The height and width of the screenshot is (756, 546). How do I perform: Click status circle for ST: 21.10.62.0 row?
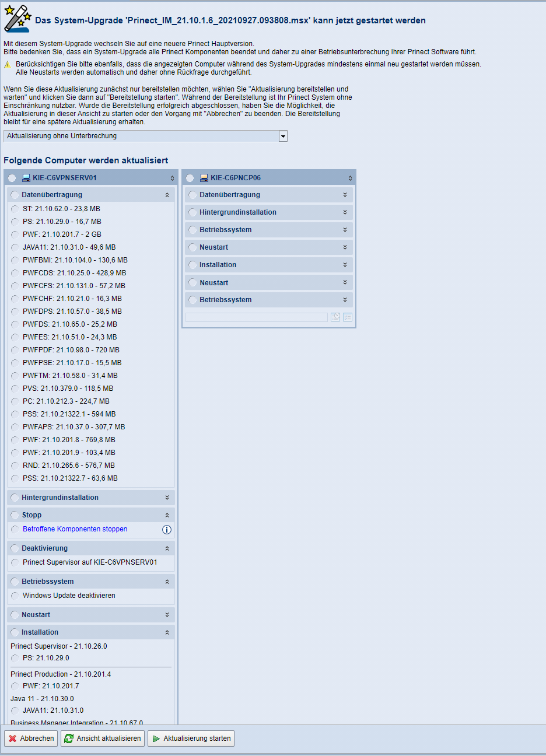tap(15, 209)
